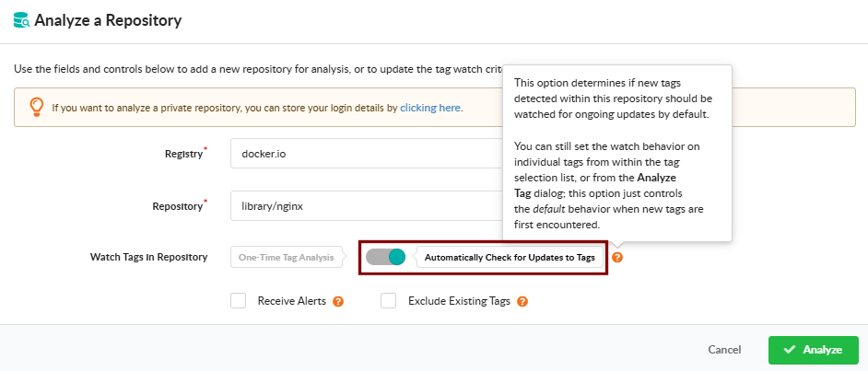
Task: Select Automatically Check for Updates to Tags label
Action: (x=510, y=257)
